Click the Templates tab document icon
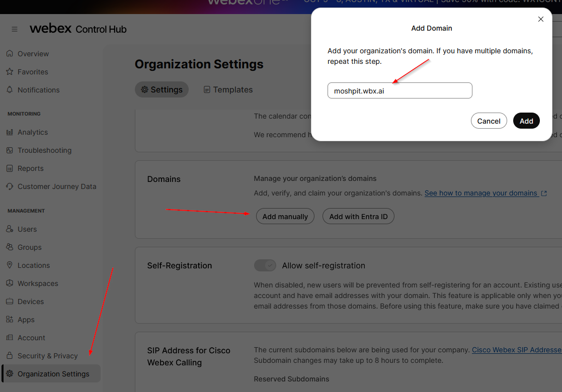Image resolution: width=562 pixels, height=392 pixels. [207, 89]
